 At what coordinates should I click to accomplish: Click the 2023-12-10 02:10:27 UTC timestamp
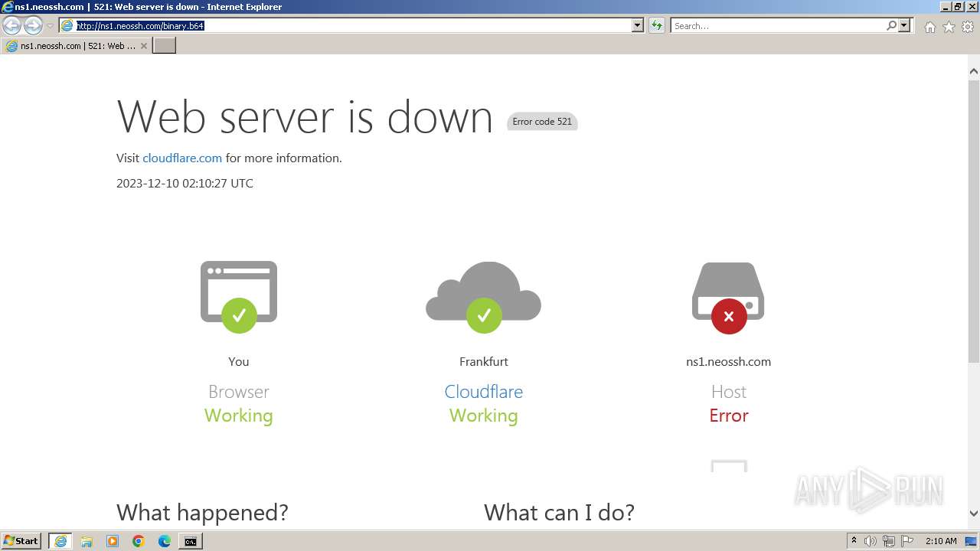[x=185, y=183]
